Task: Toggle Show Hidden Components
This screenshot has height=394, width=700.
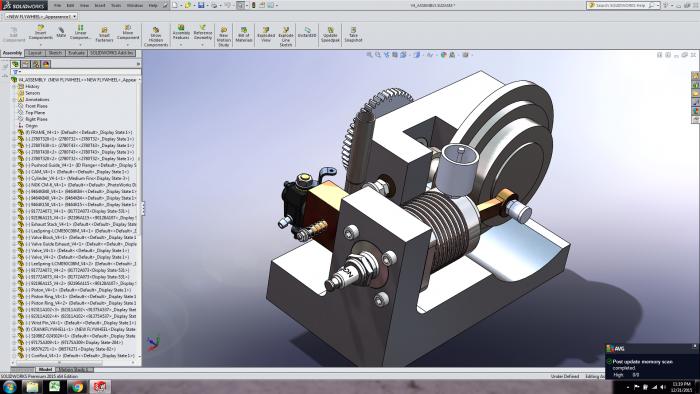Action: tap(156, 36)
